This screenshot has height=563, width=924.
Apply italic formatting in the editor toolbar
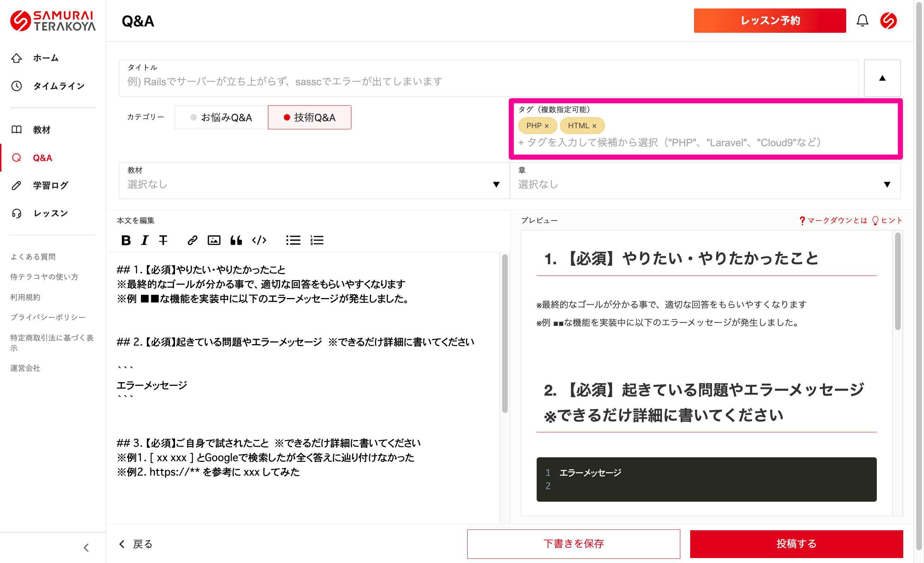coord(145,240)
